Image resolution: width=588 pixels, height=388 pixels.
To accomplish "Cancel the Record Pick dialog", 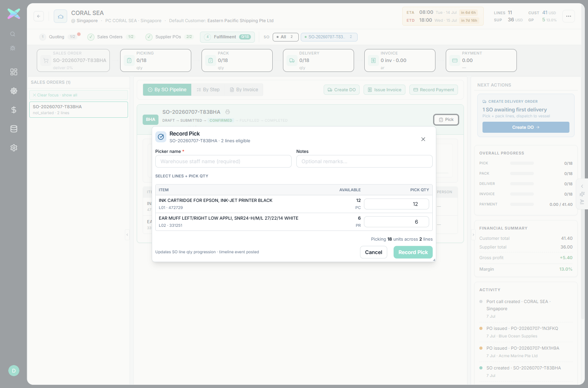I will click(373, 252).
